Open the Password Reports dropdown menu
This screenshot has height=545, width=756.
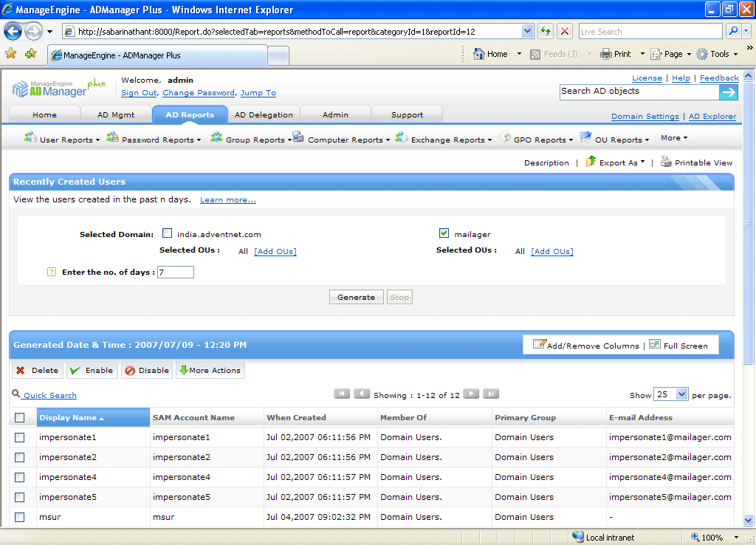tap(154, 139)
